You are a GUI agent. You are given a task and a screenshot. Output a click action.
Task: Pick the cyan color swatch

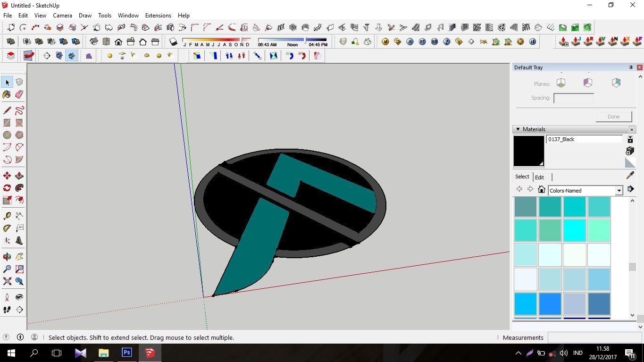[574, 230]
